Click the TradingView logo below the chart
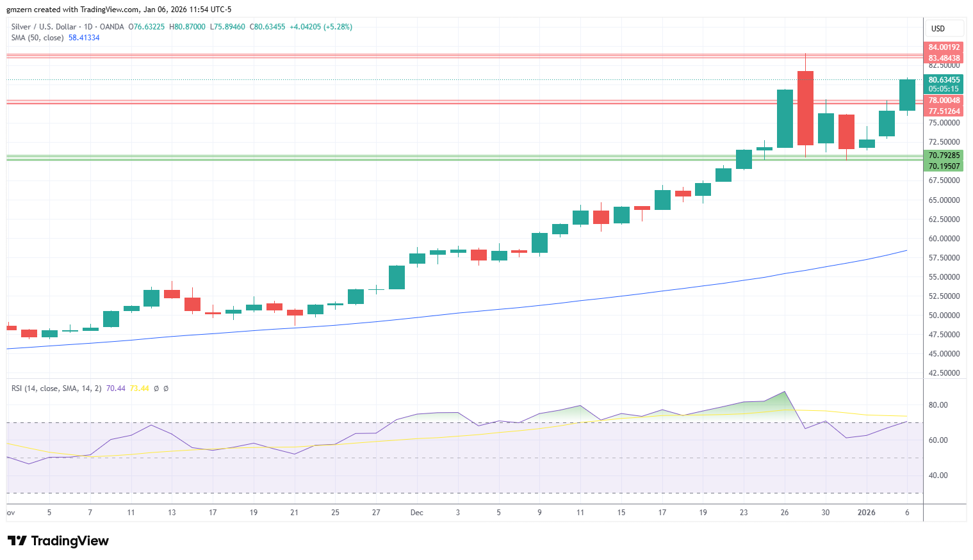 click(x=58, y=541)
